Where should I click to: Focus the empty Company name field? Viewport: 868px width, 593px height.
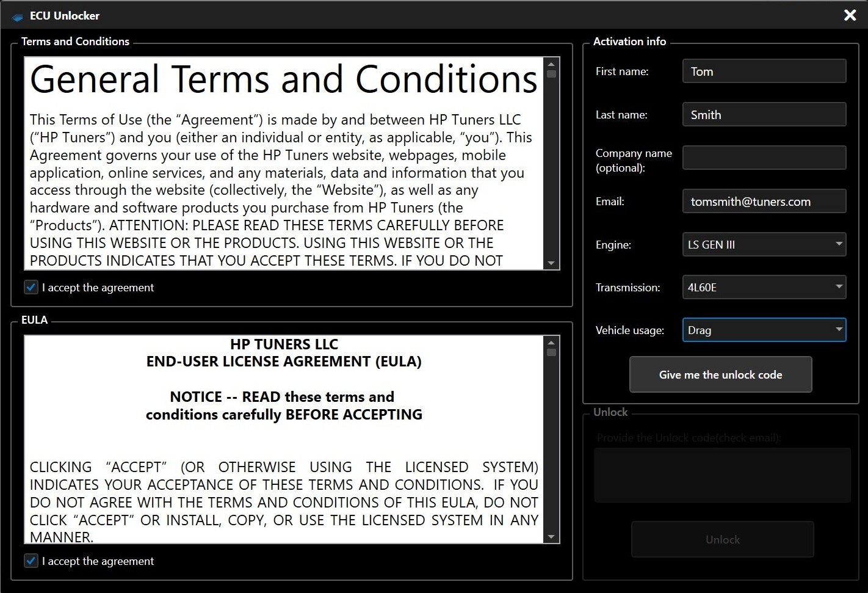(x=764, y=158)
